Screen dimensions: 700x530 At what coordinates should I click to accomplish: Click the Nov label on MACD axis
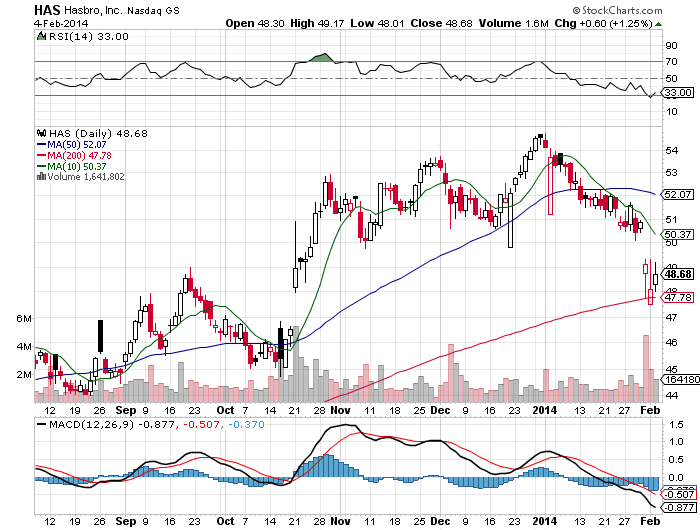tap(341, 521)
